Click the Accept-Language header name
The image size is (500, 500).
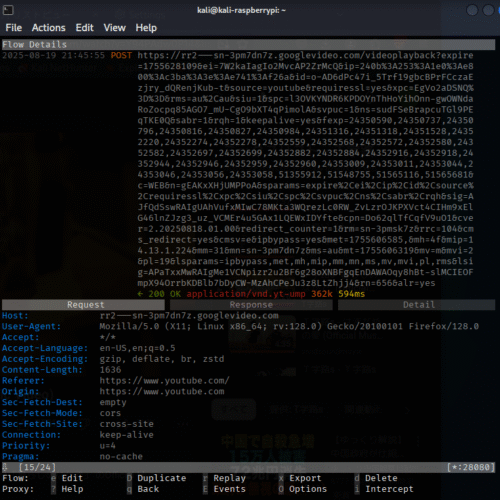pos(45,348)
